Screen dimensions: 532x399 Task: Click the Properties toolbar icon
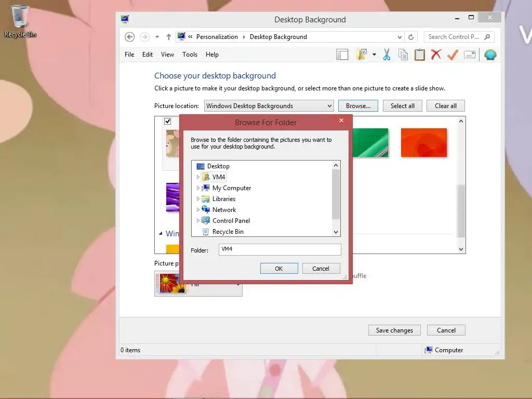[470, 55]
